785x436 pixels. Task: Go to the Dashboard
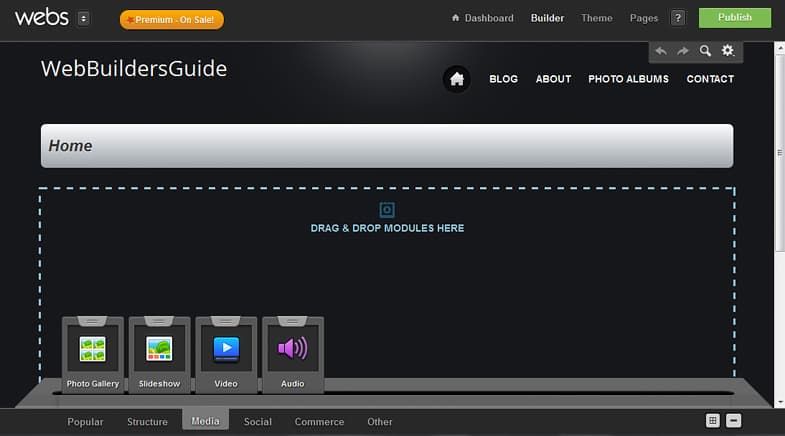click(x=483, y=18)
